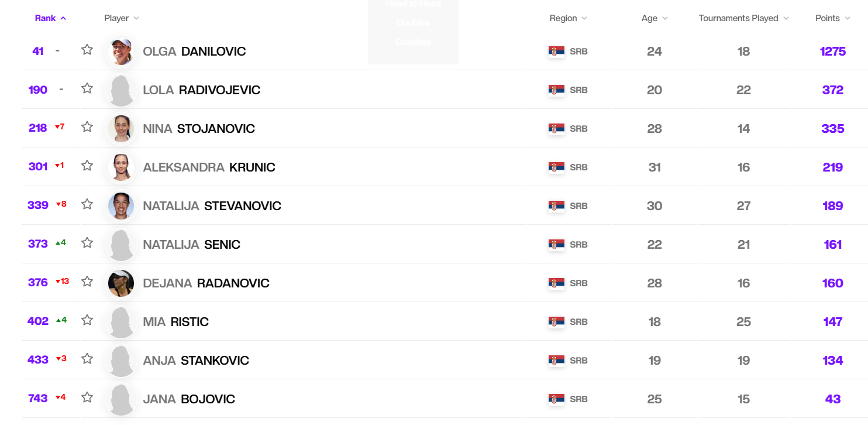
Task: Click Serbia flag icon beside Aleksandra Krunic
Action: pos(556,167)
